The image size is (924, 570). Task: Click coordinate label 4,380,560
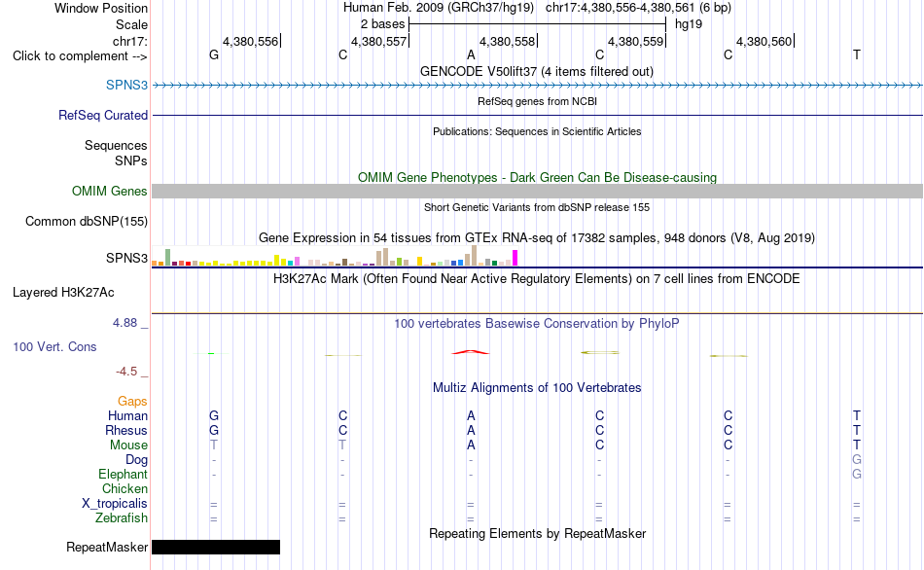coord(764,41)
